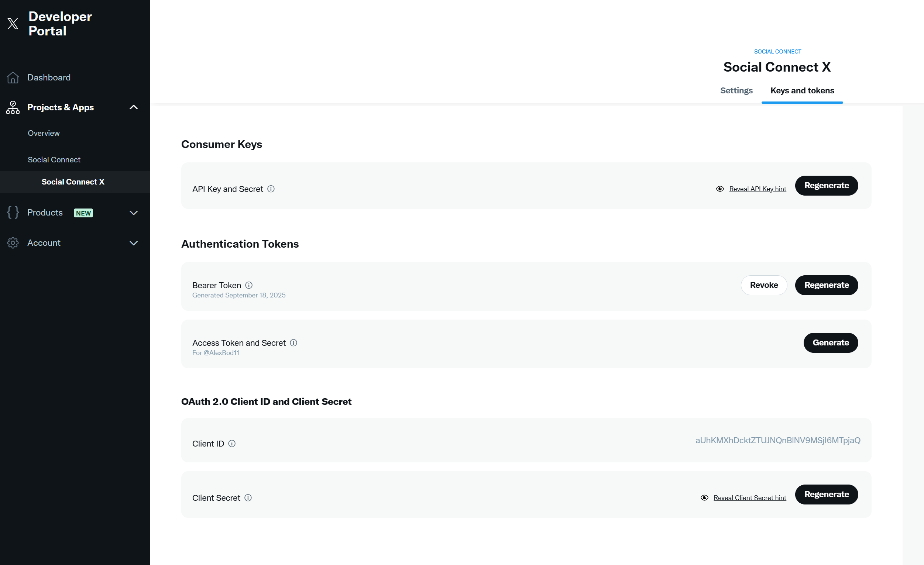
Task: Click info icon beside API Key and Secret
Action: point(271,189)
